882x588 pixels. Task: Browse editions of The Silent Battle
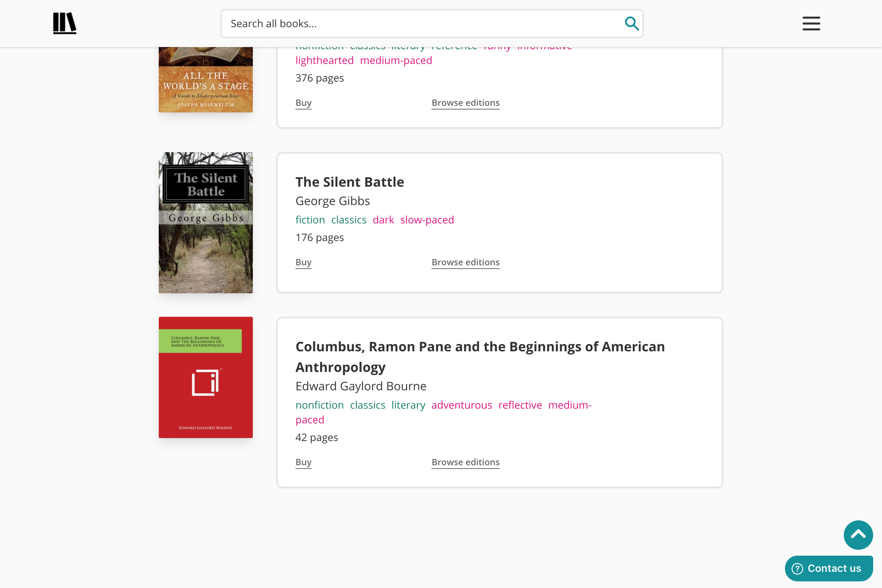465,262
